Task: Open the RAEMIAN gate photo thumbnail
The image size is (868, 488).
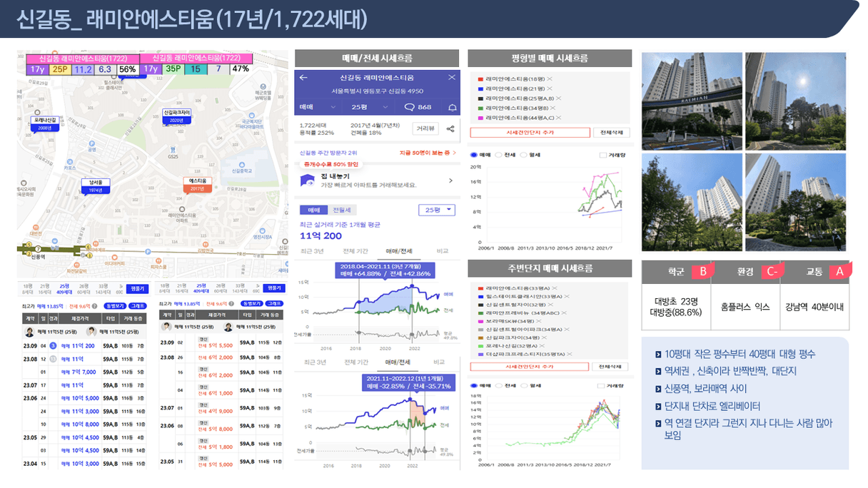Action: click(691, 101)
